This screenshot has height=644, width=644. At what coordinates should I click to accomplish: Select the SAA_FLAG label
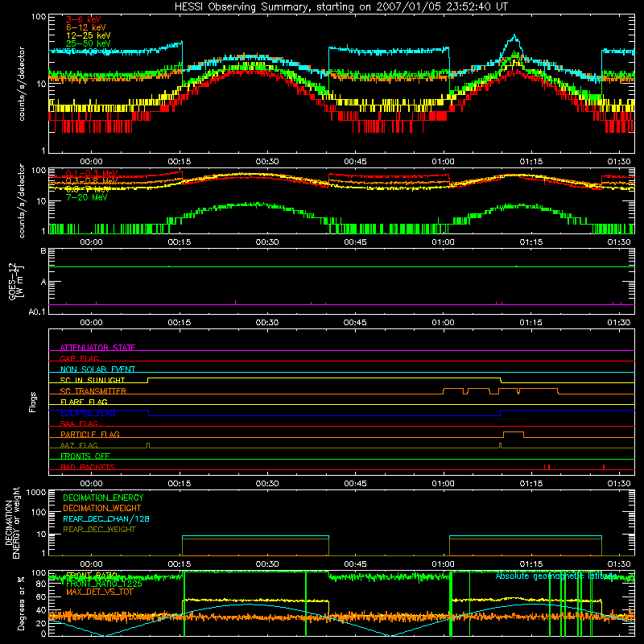click(x=79, y=423)
